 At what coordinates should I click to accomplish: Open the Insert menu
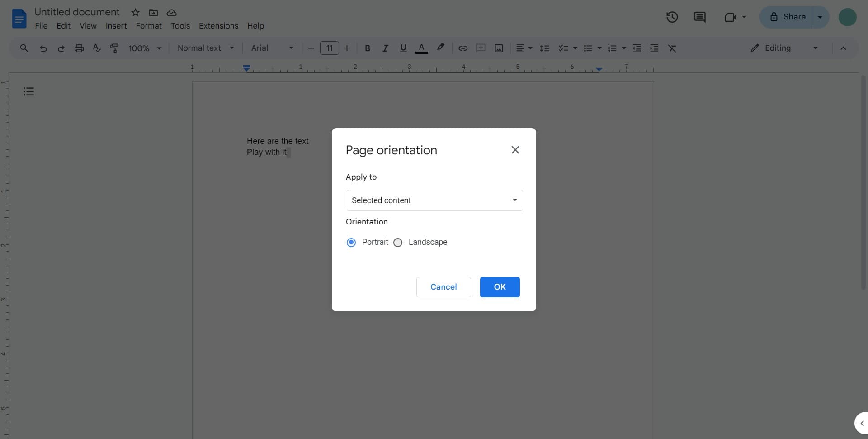[x=116, y=26]
